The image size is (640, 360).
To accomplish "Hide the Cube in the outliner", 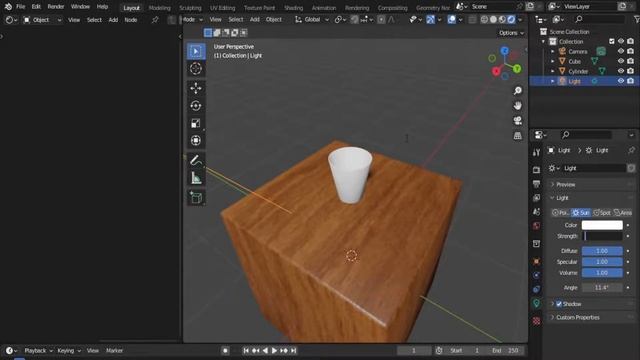I will point(621,61).
